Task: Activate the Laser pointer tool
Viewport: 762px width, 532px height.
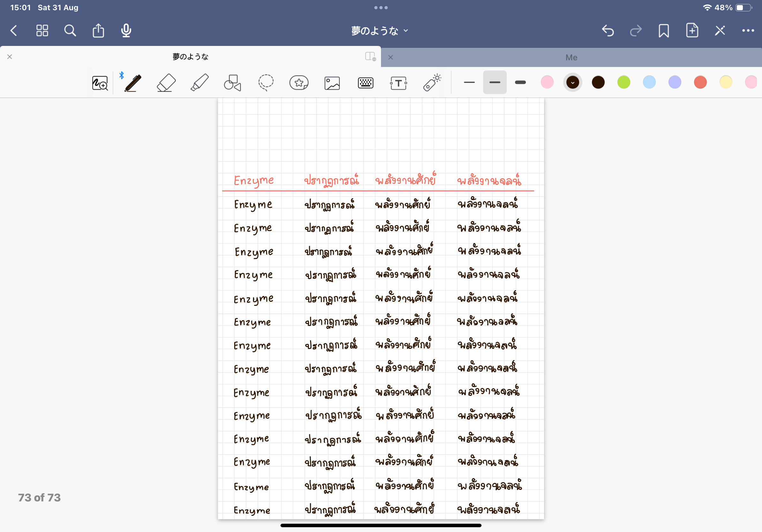Action: (432, 83)
